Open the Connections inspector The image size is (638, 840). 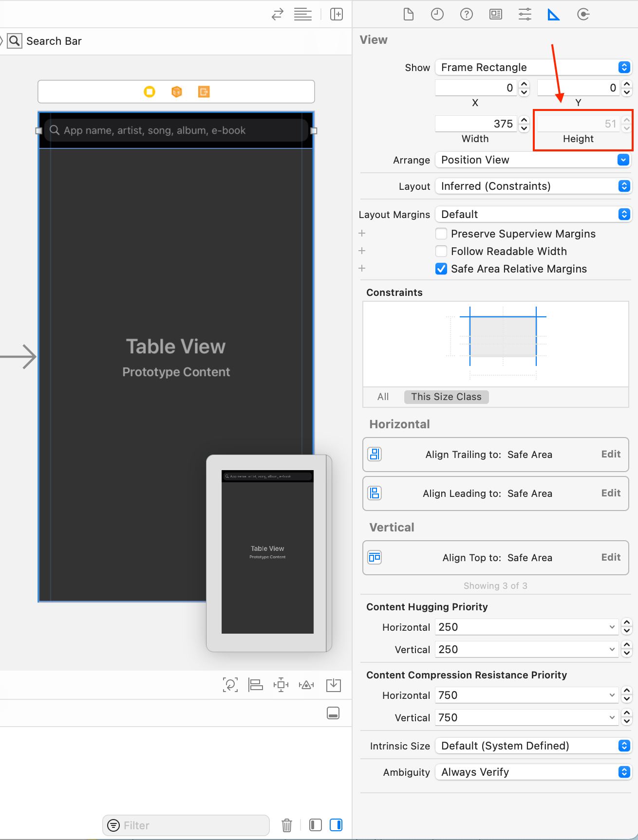pos(583,15)
